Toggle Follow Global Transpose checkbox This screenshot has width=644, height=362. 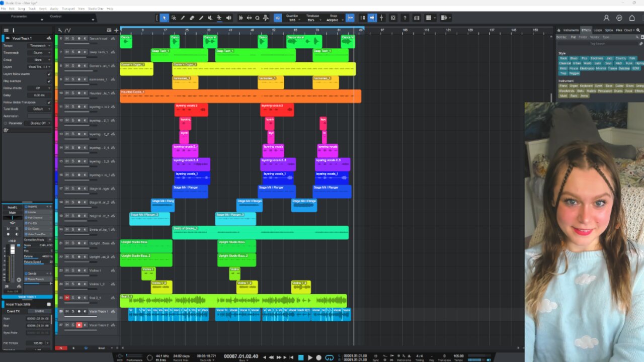[49, 102]
